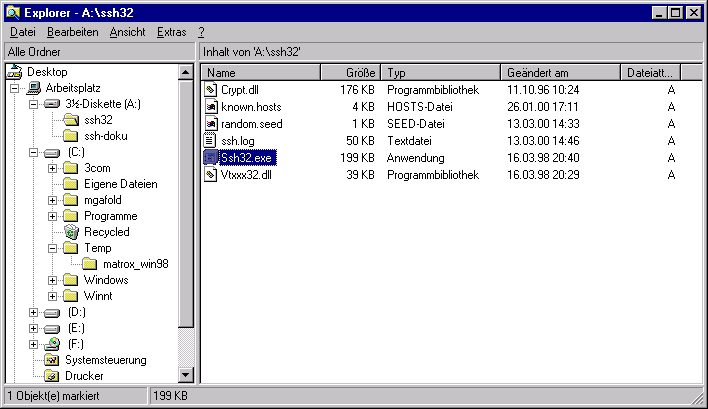This screenshot has width=708, height=409.
Task: Click the Ssh32.exe application icon
Action: 211,158
